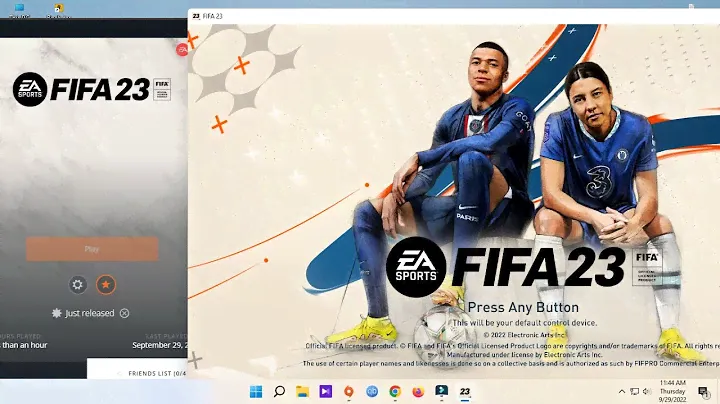Click the orange Play button
The width and height of the screenshot is (720, 404).
[x=92, y=249]
